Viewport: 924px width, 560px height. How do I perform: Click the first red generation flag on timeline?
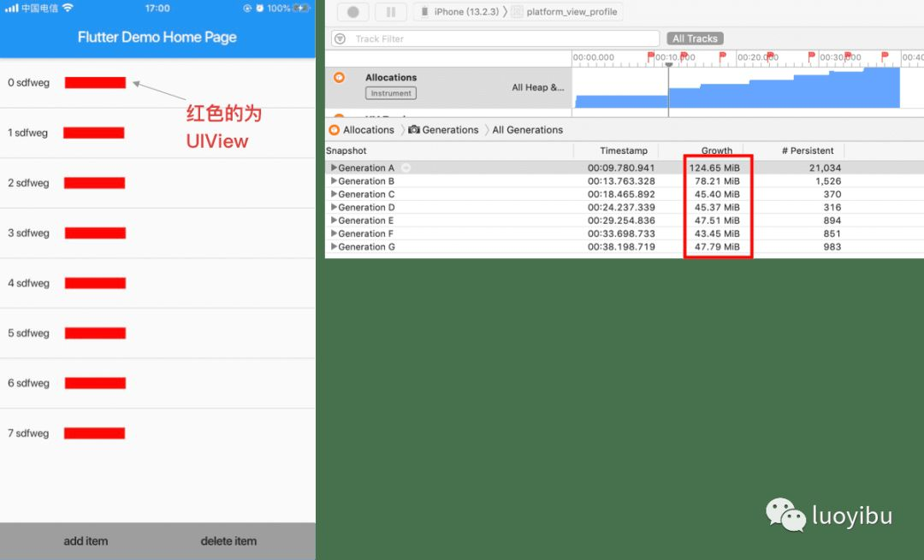[650, 56]
